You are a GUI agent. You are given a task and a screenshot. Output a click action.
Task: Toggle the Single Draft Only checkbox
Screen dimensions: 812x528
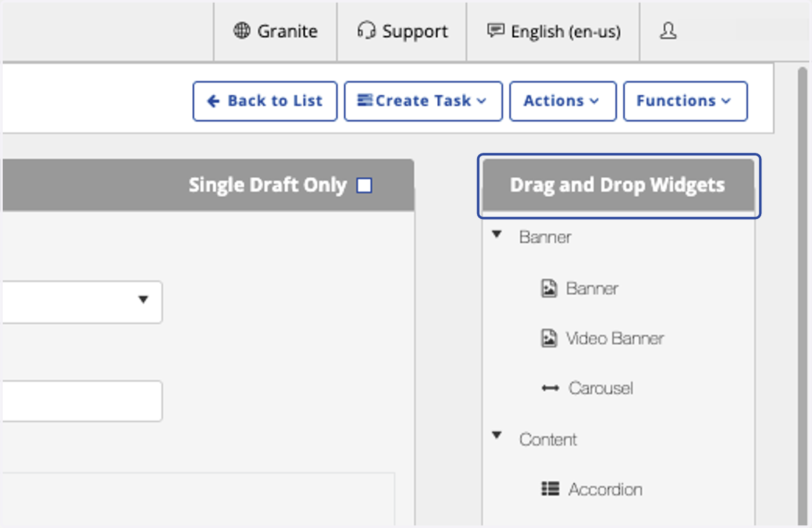pos(364,185)
